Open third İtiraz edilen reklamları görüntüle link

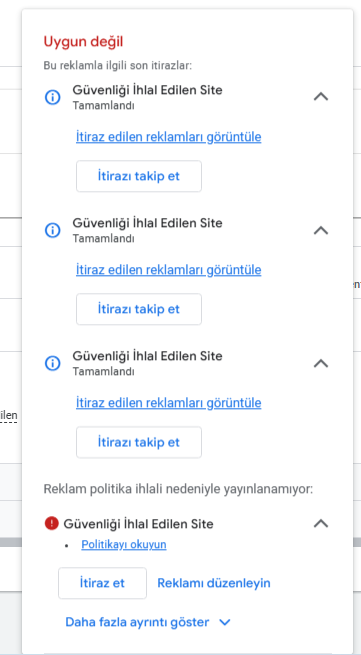coord(168,403)
